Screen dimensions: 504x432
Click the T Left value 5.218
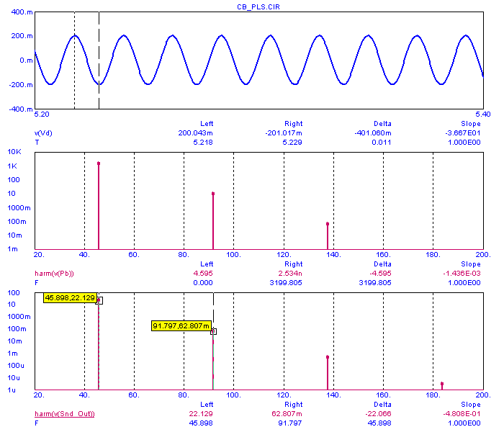pos(203,142)
